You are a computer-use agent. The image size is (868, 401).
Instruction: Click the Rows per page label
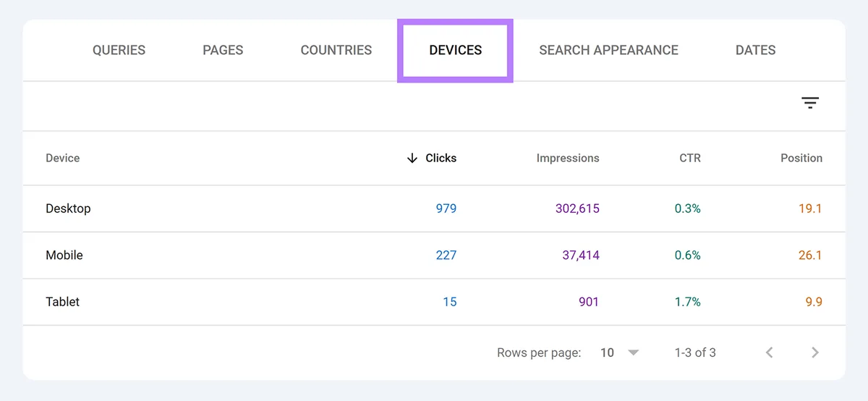click(x=539, y=353)
